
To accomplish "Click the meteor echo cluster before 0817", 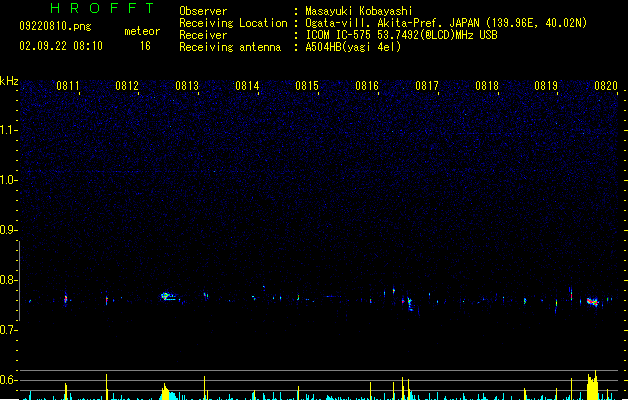I will pyautogui.click(x=408, y=303).
